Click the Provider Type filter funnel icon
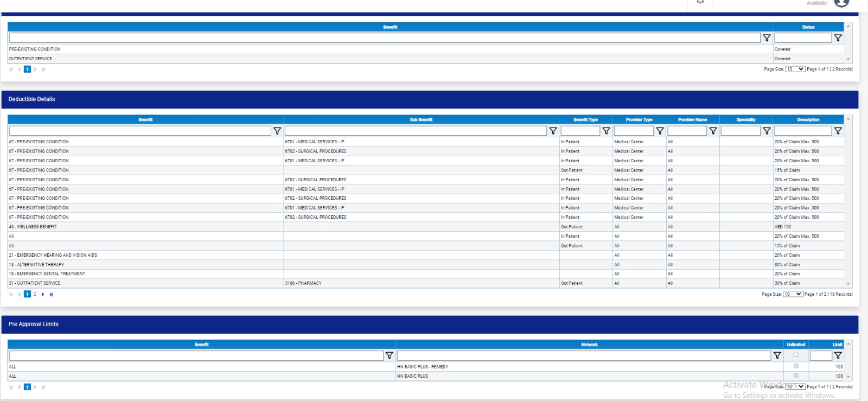 (660, 131)
